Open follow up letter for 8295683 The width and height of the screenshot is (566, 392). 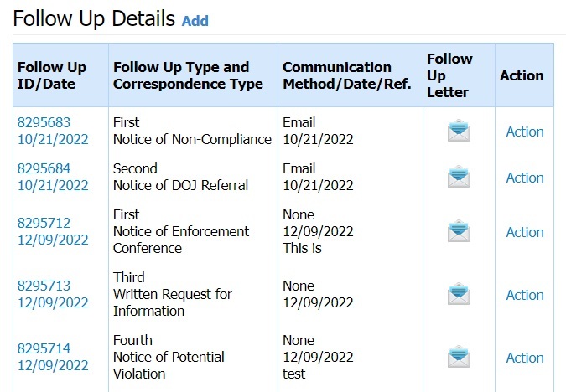[x=459, y=131]
